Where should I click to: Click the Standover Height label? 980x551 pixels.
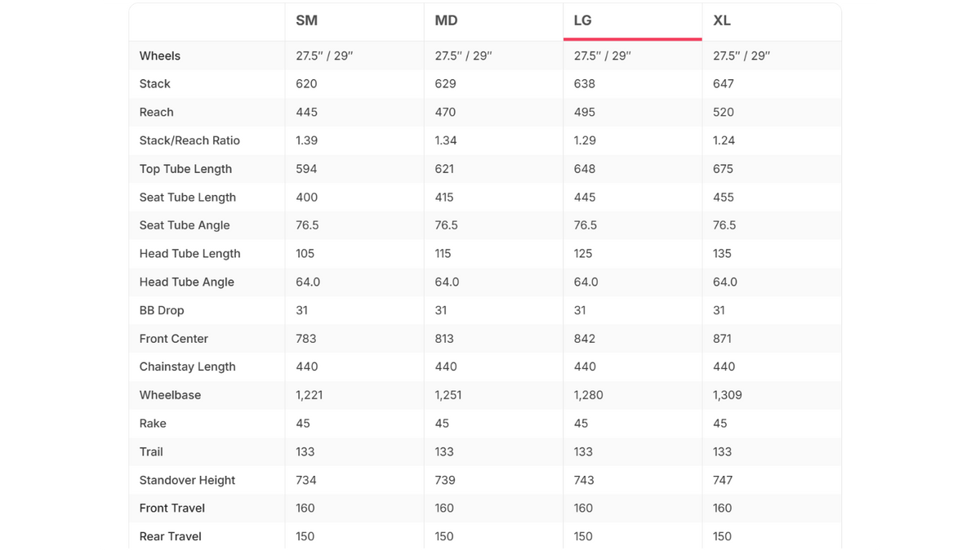[x=187, y=480]
